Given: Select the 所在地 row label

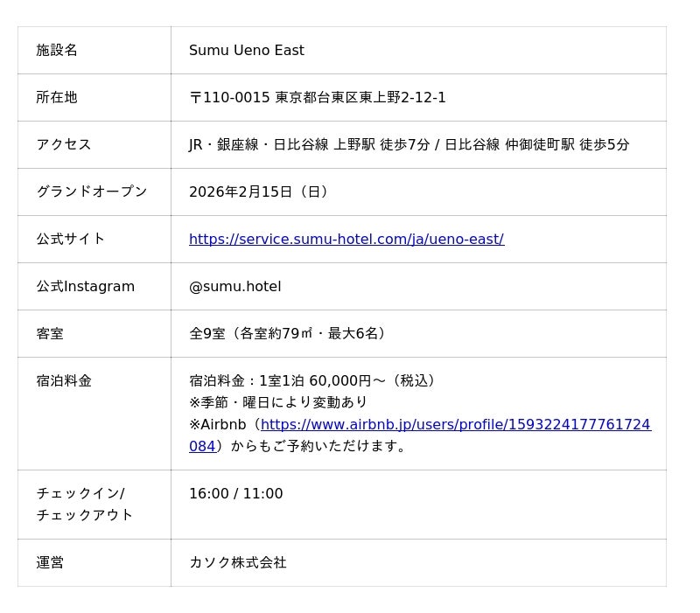Looking at the screenshot, I should tap(57, 98).
